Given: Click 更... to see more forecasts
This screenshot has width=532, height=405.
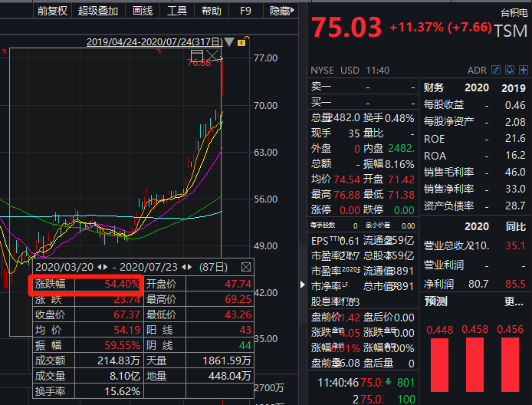Looking at the screenshot, I should [x=514, y=301].
